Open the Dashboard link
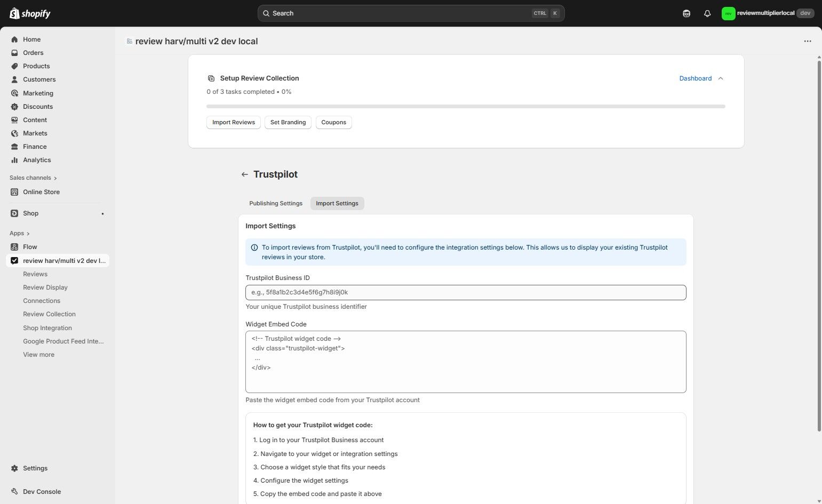 point(695,78)
